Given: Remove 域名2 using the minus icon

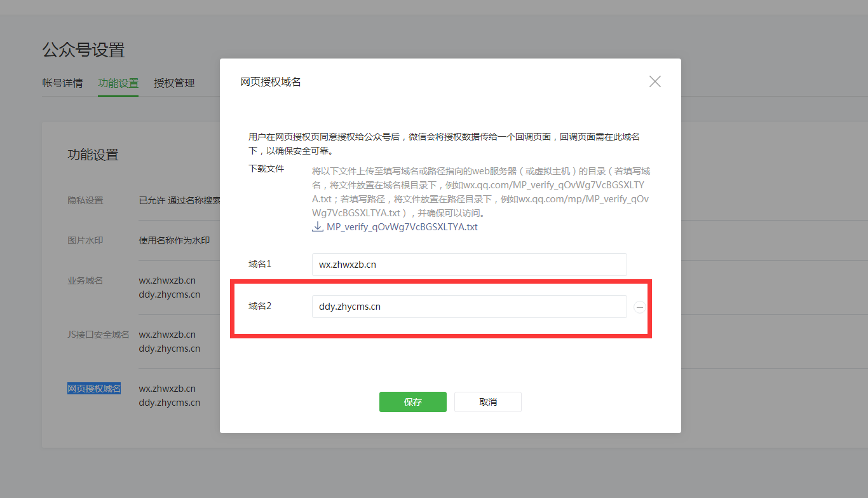Looking at the screenshot, I should [x=640, y=307].
